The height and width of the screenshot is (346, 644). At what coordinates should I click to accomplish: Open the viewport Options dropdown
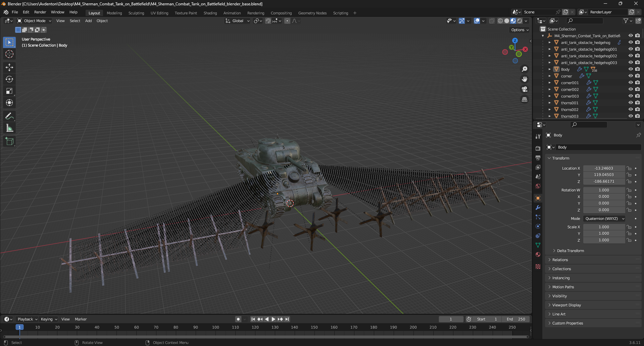520,30
